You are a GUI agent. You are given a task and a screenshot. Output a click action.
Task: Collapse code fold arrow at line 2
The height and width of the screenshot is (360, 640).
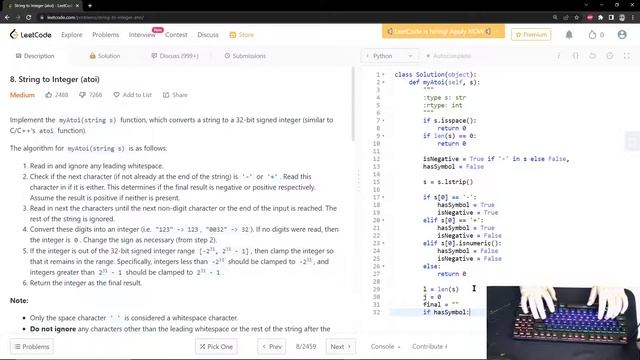click(x=383, y=82)
